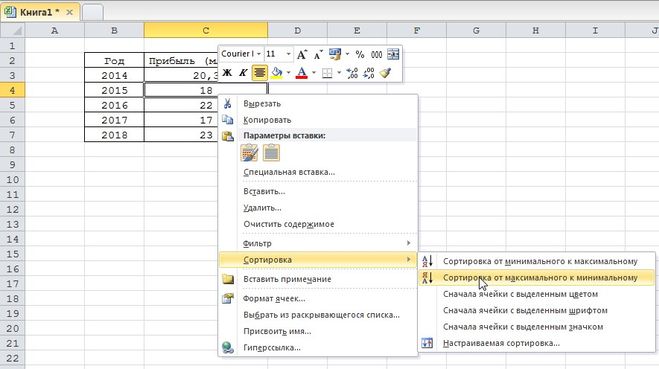Expand the Фильтр submenu arrow
The height and width of the screenshot is (369, 659).
[x=409, y=243]
